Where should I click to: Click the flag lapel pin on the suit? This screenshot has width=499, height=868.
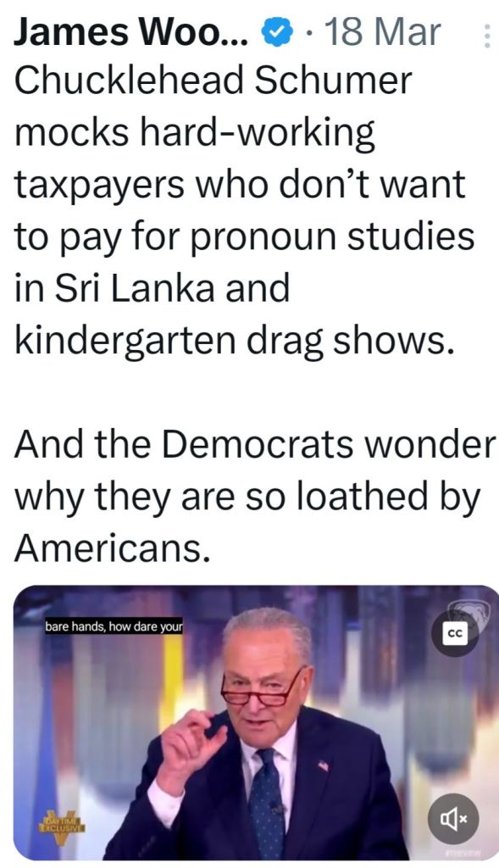(323, 765)
